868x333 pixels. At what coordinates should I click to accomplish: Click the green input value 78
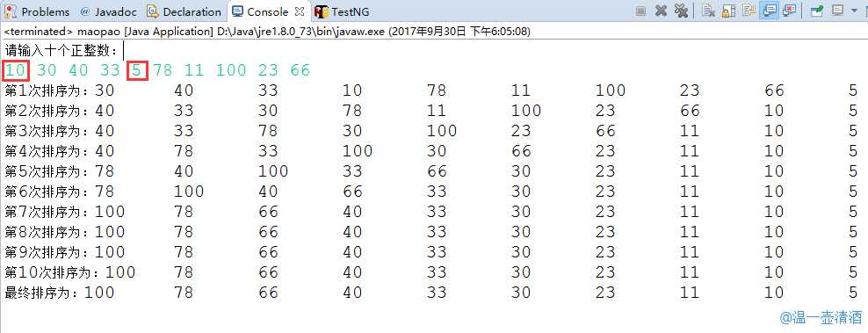pos(163,70)
